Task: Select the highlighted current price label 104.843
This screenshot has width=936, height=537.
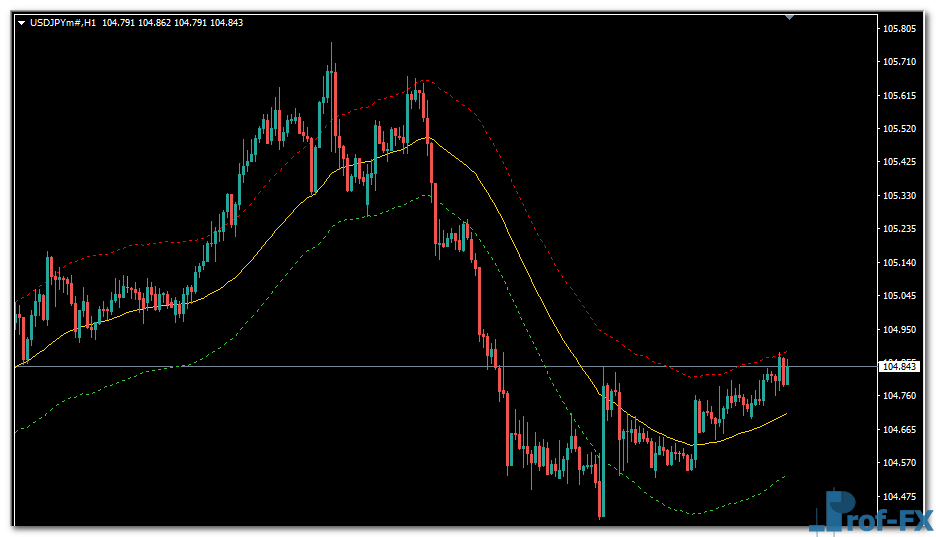Action: 899,367
